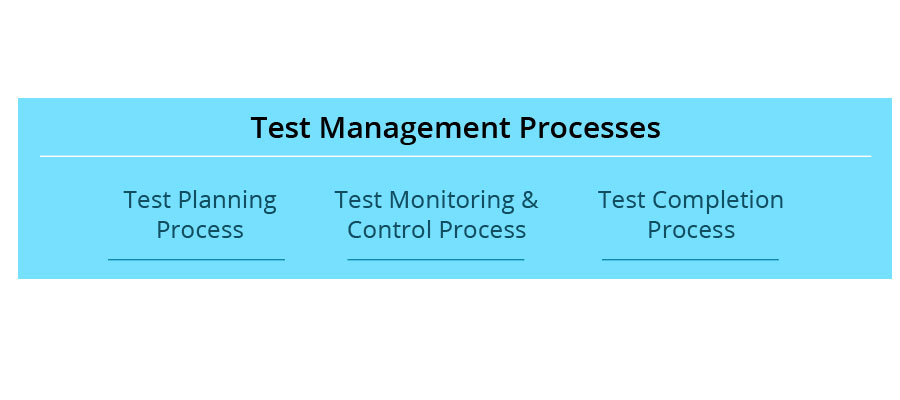Click the word Planning
This screenshot has height=400, width=900.
coord(227,201)
